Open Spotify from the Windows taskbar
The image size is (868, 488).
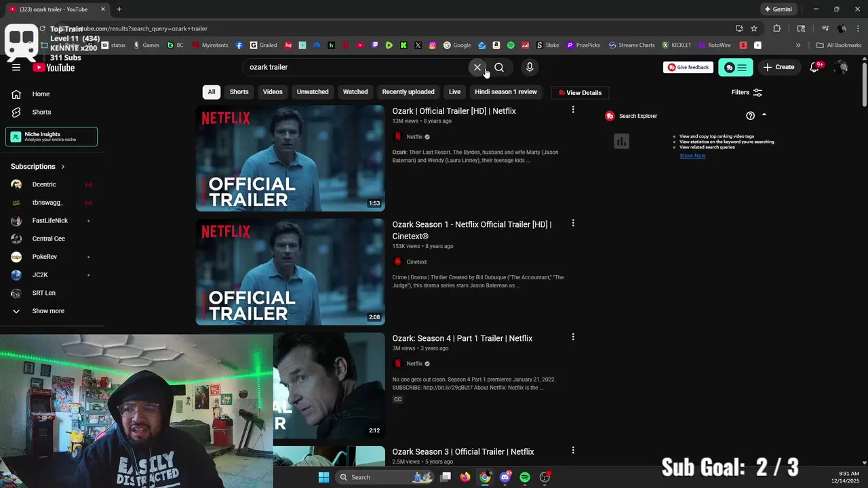click(x=525, y=477)
